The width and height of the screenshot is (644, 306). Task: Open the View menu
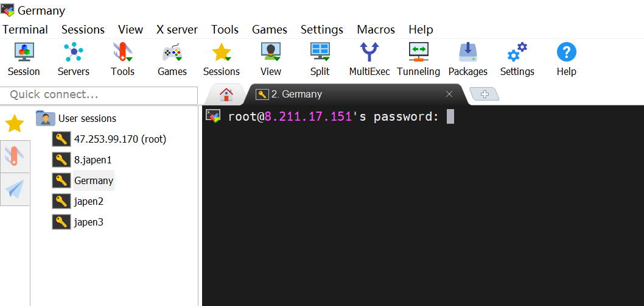pyautogui.click(x=131, y=30)
